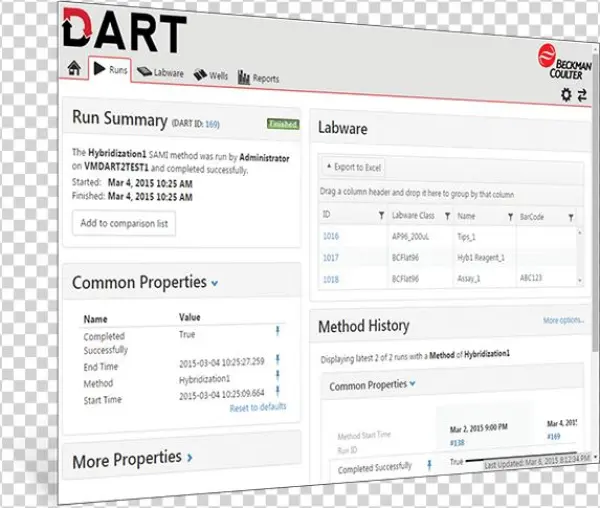Sort by ID column header
600x508 pixels.
pos(326,214)
